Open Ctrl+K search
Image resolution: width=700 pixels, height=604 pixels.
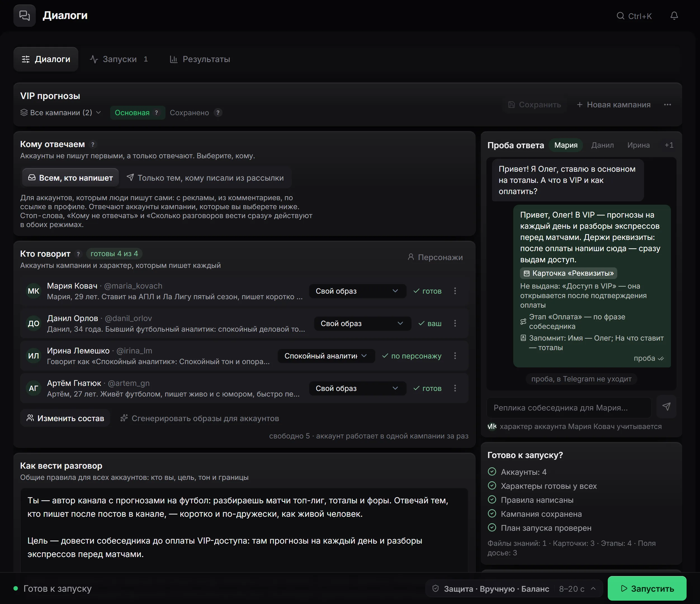(634, 16)
